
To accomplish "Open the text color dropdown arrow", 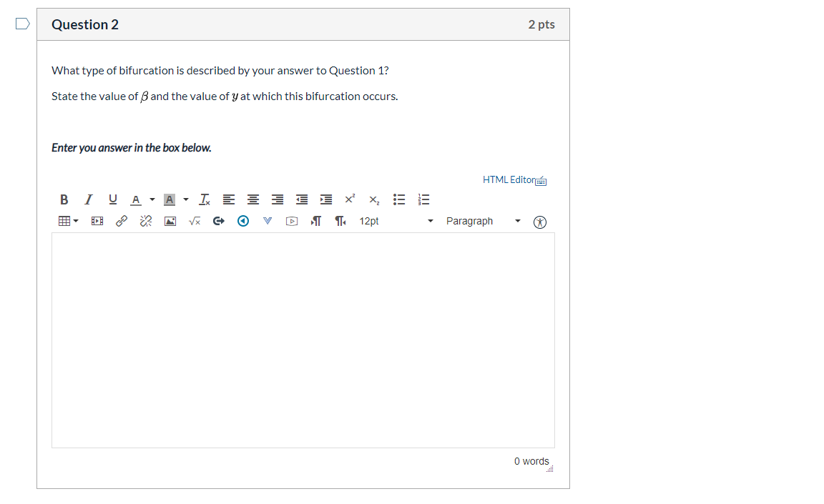I will click(152, 199).
